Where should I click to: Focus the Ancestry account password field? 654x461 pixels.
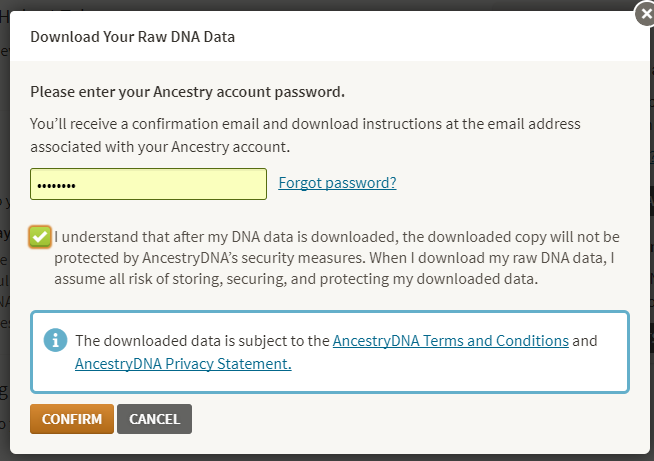point(148,184)
